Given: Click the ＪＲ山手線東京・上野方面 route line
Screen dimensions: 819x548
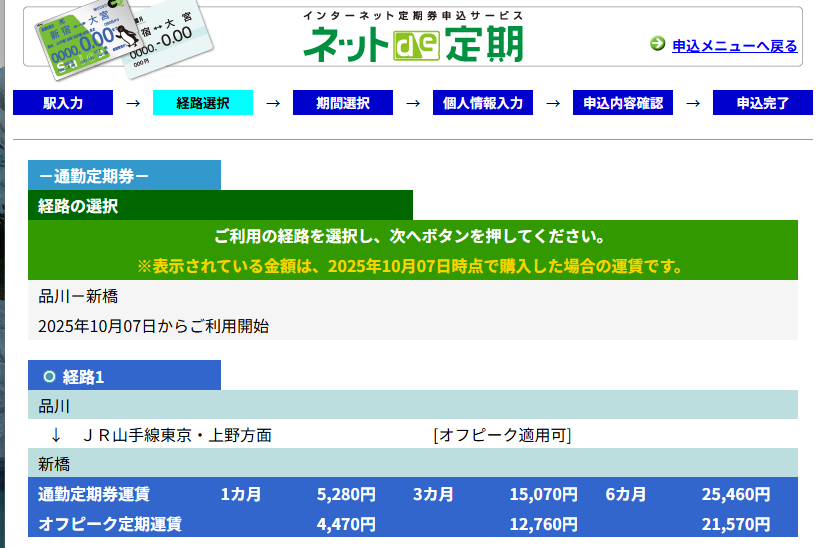Looking at the screenshot, I should (x=177, y=435).
